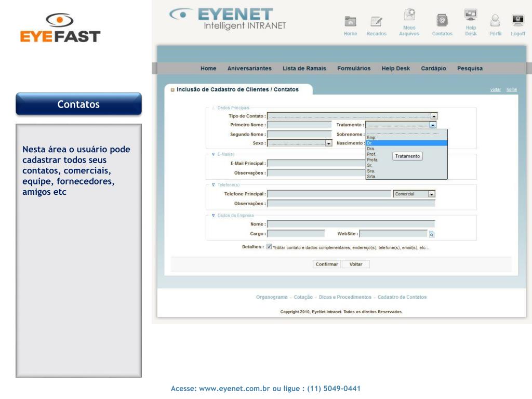Toggle the Dados Principais section
Screen dimensions: 532x399
click(214, 108)
